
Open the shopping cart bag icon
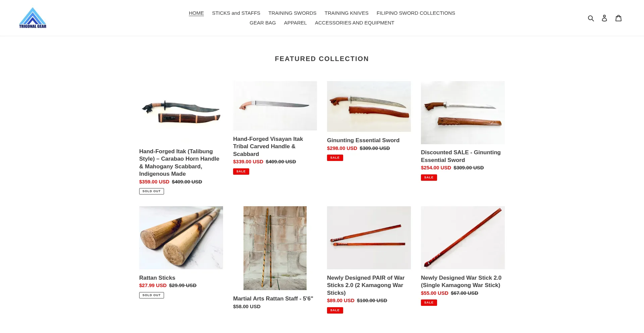[619, 18]
